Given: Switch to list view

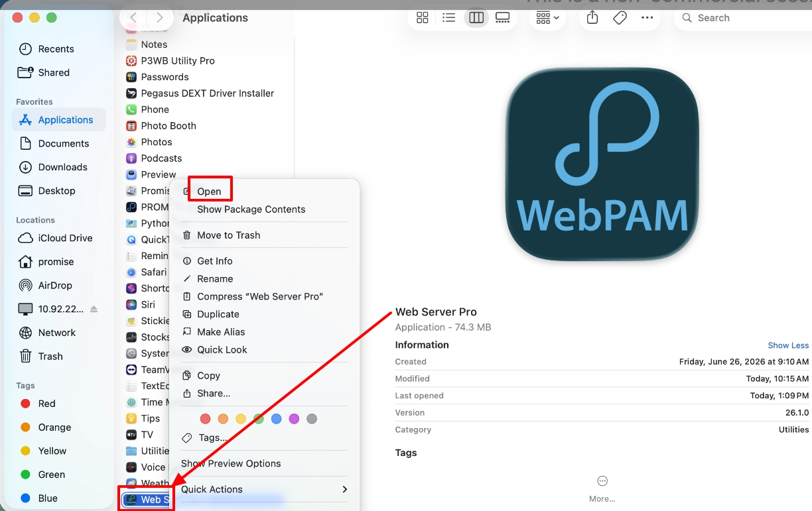Looking at the screenshot, I should (x=449, y=18).
